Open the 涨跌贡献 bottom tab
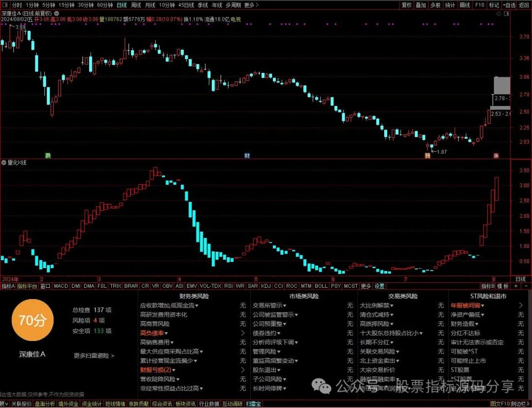The width and height of the screenshot is (532, 408). tap(138, 404)
